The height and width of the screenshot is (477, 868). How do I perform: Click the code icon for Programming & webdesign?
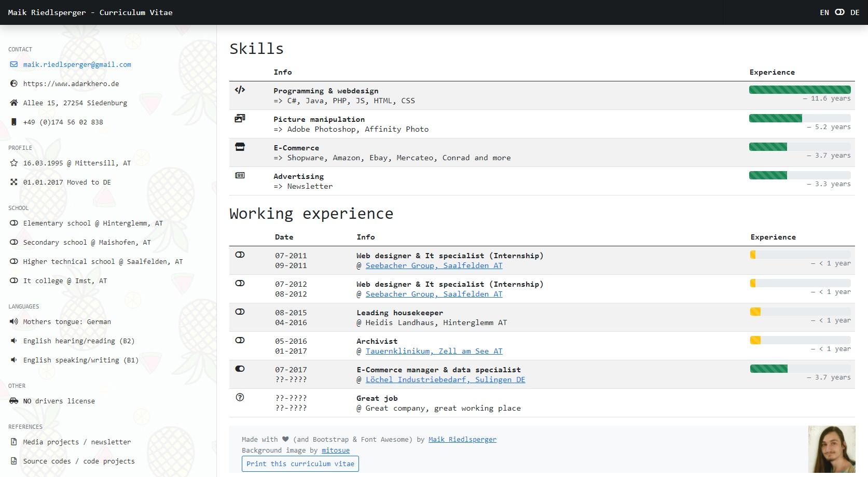pos(240,90)
